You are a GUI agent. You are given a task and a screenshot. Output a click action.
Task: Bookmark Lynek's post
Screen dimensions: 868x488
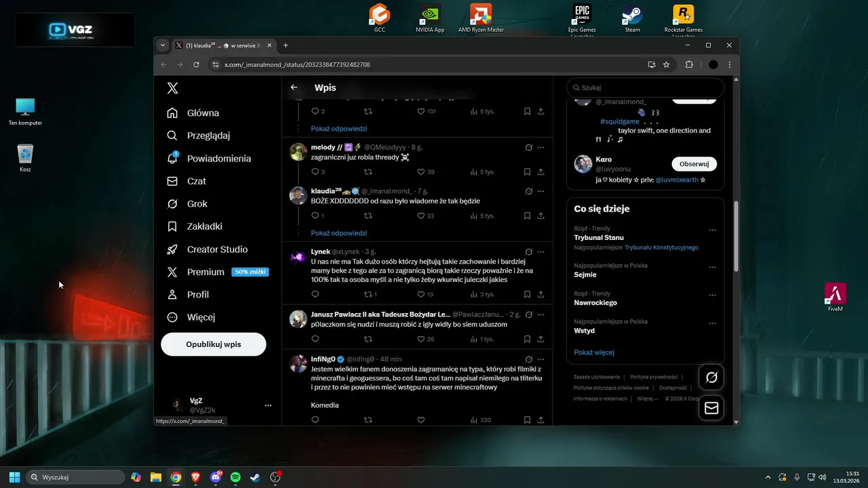(x=527, y=294)
